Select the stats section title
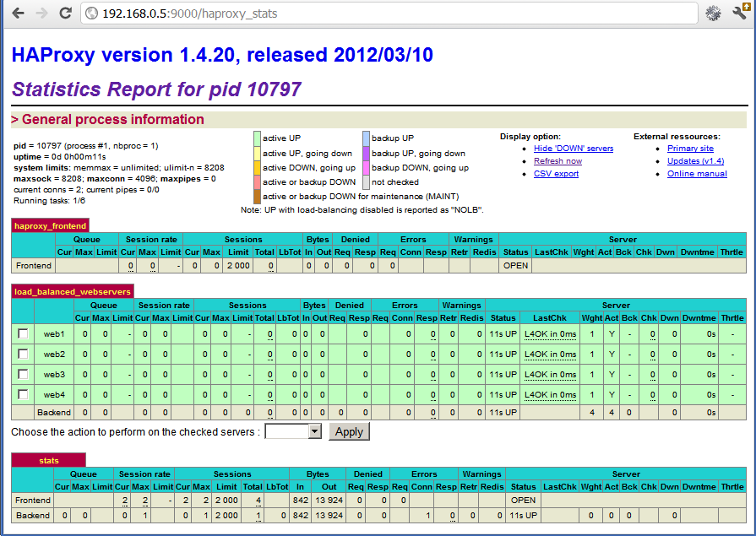 [x=49, y=460]
